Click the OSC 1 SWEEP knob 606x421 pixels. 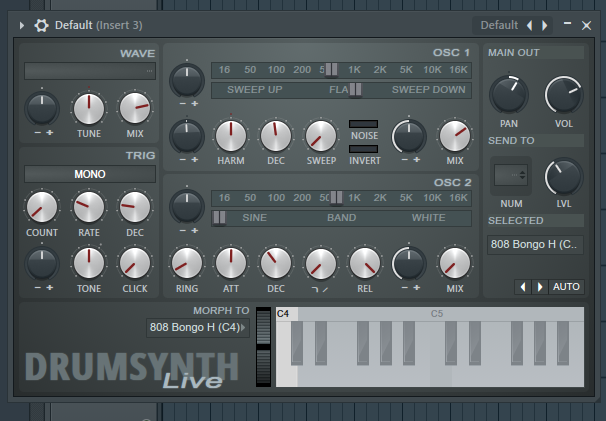(x=321, y=136)
